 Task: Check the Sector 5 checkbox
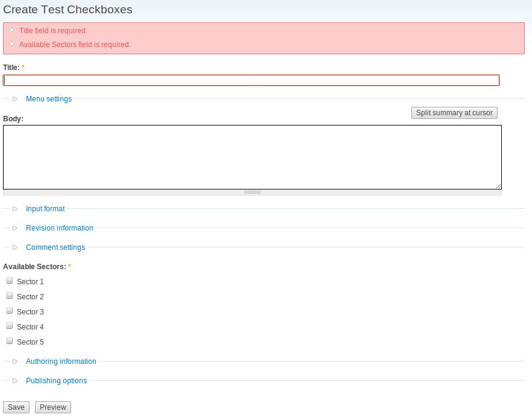[x=9, y=340]
